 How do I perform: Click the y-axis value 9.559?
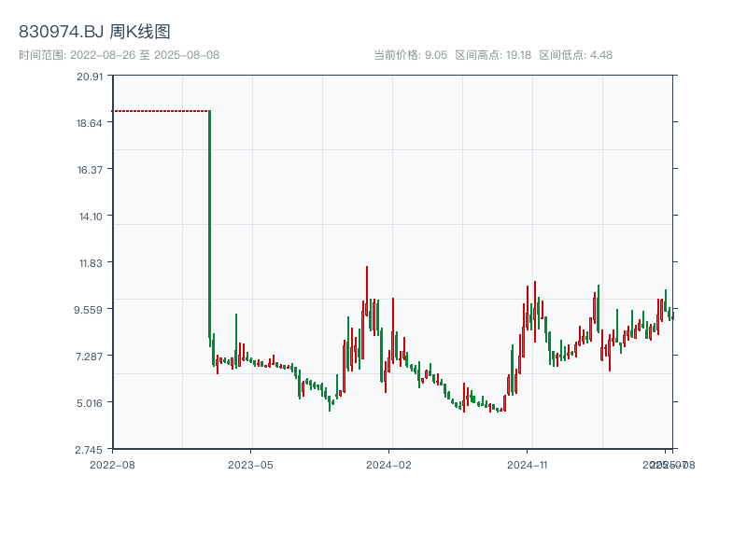tap(88, 310)
